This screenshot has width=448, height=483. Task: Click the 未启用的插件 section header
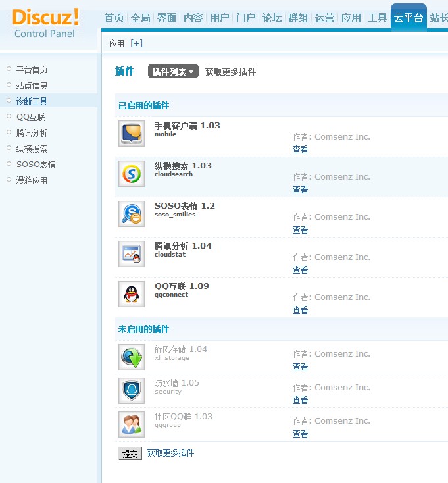click(144, 329)
